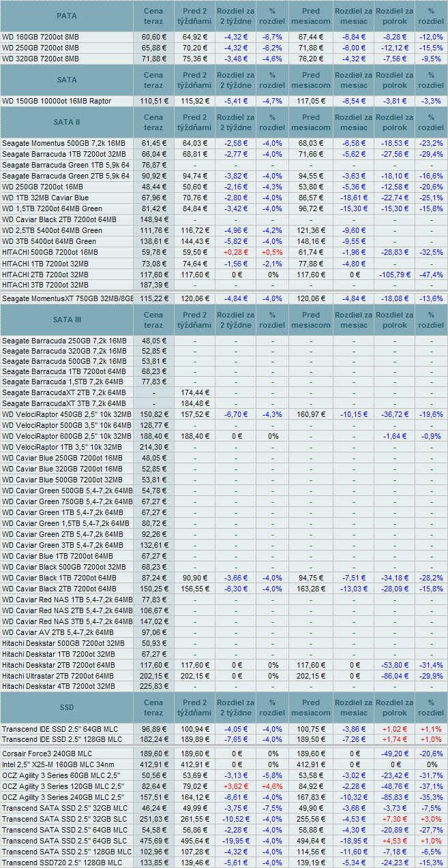Click 'Transcend SATA SSD 2.5" 64GB SLC' name
448x868 pixels.
pyautogui.click(x=64, y=841)
